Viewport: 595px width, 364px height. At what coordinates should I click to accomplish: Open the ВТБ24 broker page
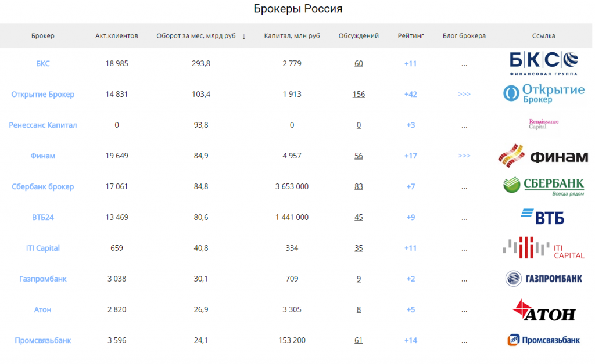(43, 217)
